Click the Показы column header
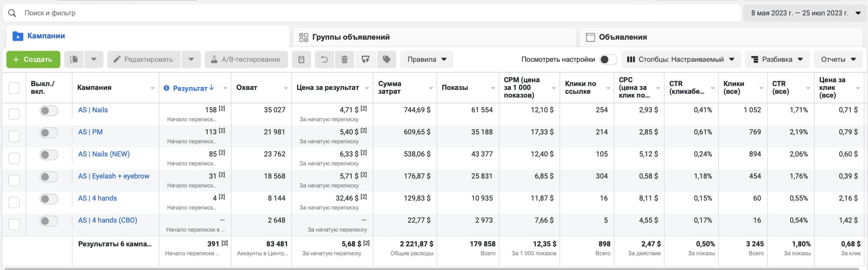The height and width of the screenshot is (270, 868). click(x=468, y=88)
